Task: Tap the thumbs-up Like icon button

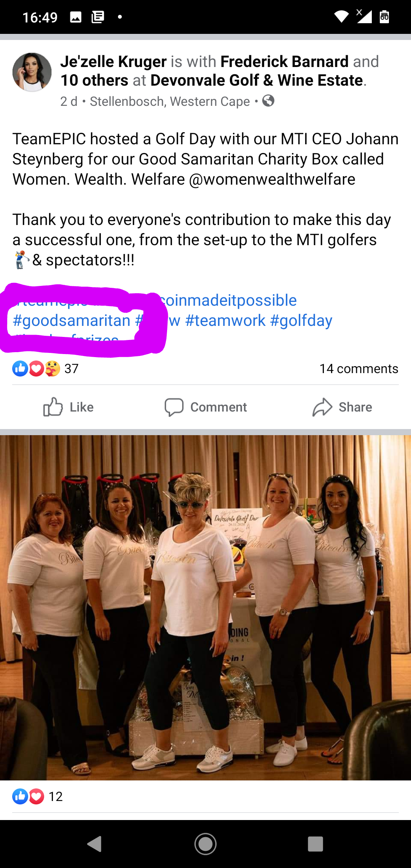Action: coord(53,407)
